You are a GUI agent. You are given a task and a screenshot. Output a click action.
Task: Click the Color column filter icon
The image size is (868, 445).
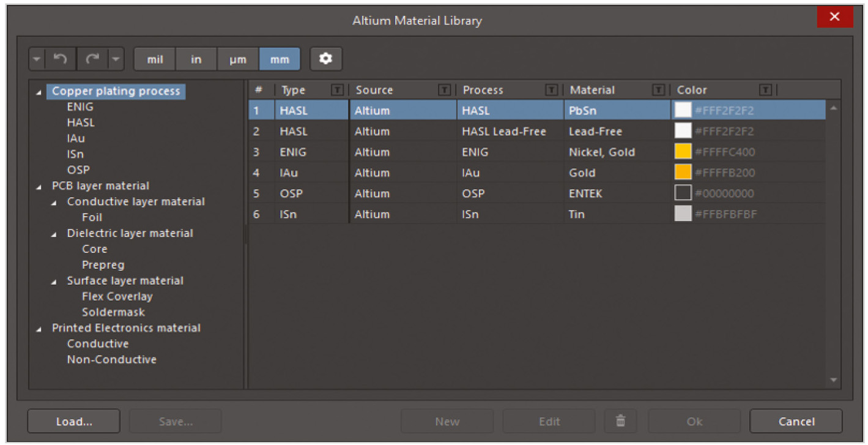pos(765,90)
